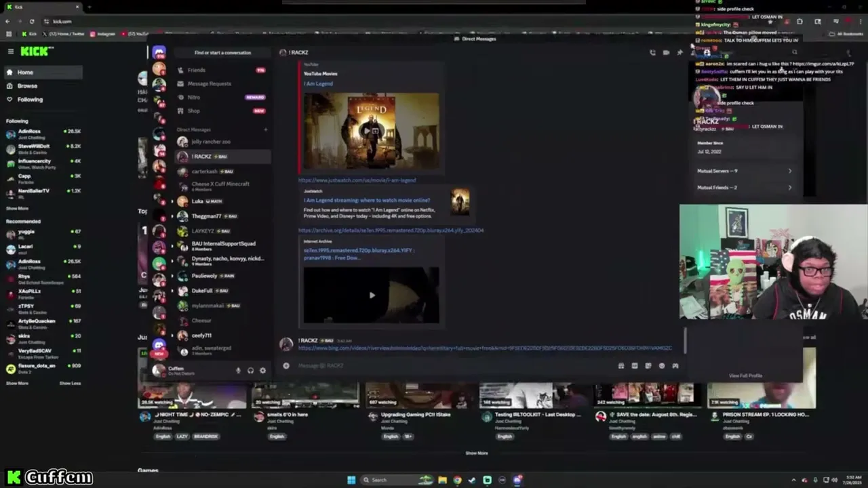Open DM with ceefy711

(x=221, y=335)
